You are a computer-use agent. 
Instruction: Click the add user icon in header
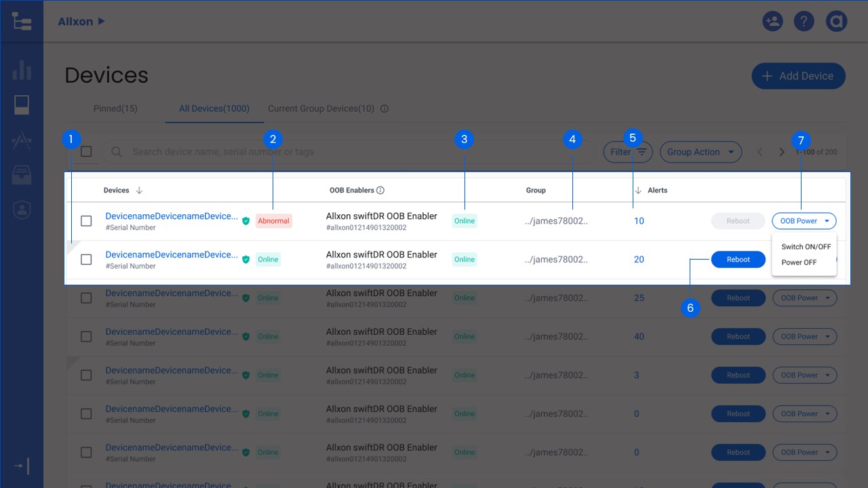[x=772, y=21]
